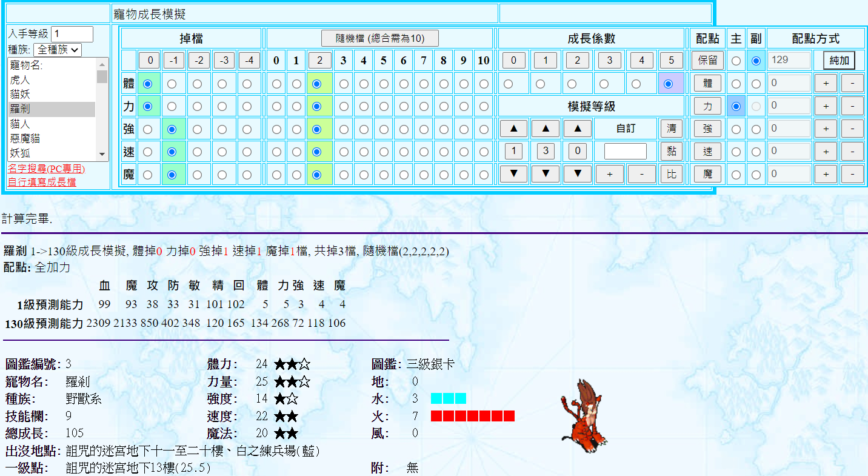Set 力 row 隨機檔 to 10 radio
Image resolution: width=868 pixels, height=476 pixels.
click(x=483, y=106)
